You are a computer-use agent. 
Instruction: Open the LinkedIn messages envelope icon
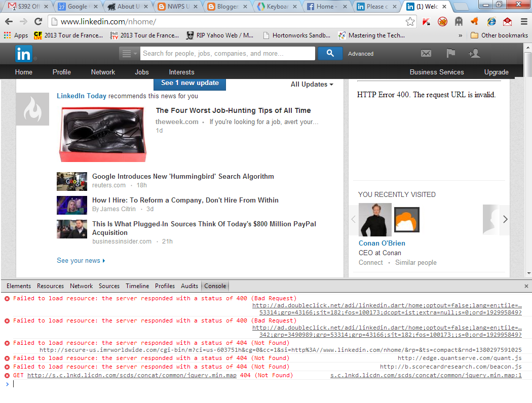[426, 53]
